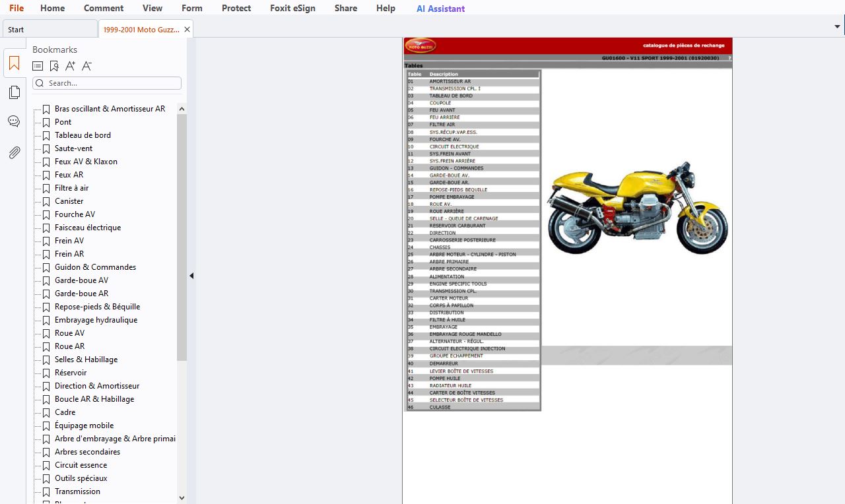Open the Feux AR bookmark
The width and height of the screenshot is (845, 504).
69,175
